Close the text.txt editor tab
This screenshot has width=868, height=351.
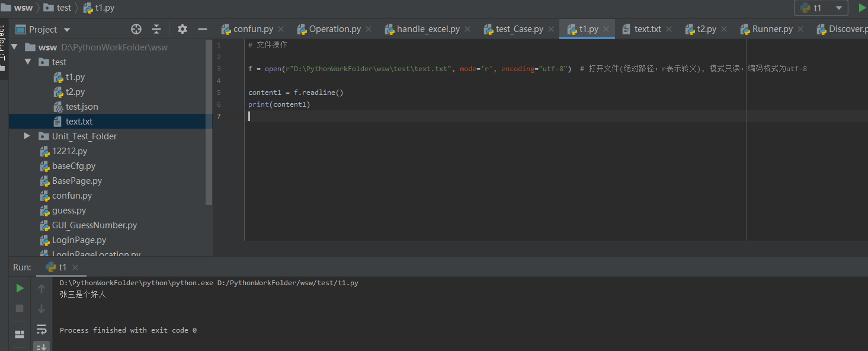pyautogui.click(x=669, y=29)
